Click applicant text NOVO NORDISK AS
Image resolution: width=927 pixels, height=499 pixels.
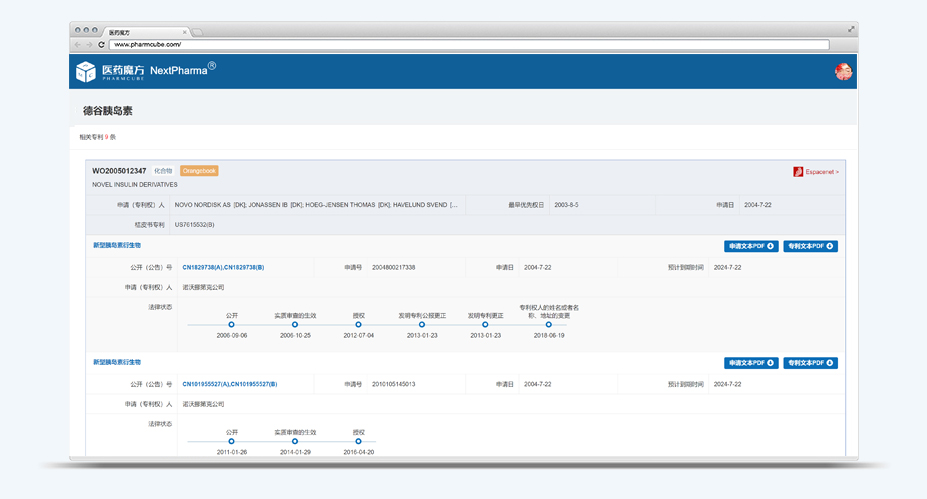tap(202, 205)
